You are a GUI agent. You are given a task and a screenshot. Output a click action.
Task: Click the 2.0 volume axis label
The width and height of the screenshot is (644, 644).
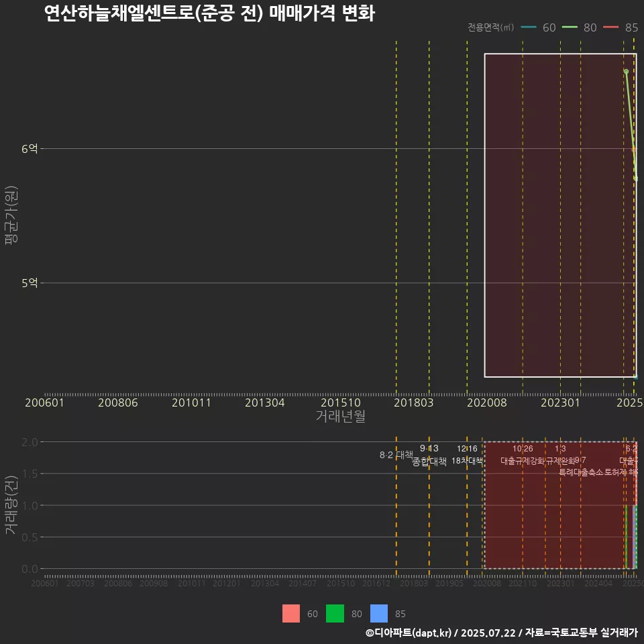pyautogui.click(x=30, y=442)
